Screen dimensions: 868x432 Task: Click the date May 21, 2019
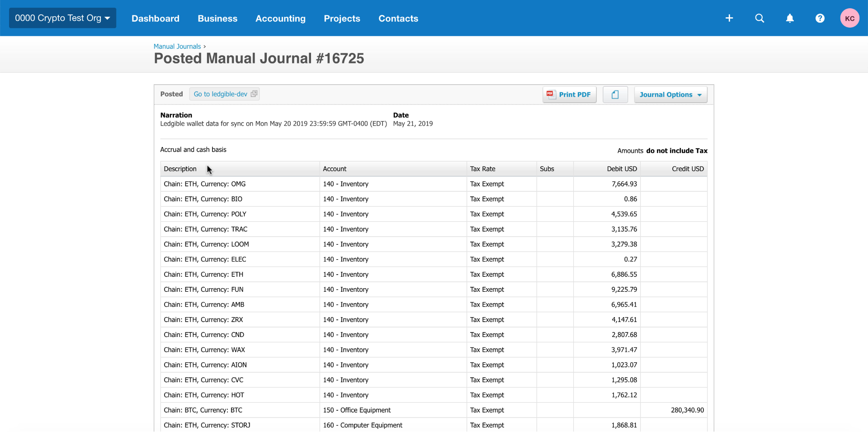coord(413,123)
